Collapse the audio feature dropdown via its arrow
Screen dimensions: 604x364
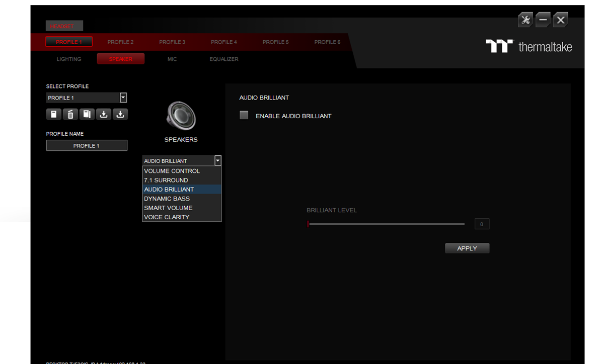pos(218,161)
